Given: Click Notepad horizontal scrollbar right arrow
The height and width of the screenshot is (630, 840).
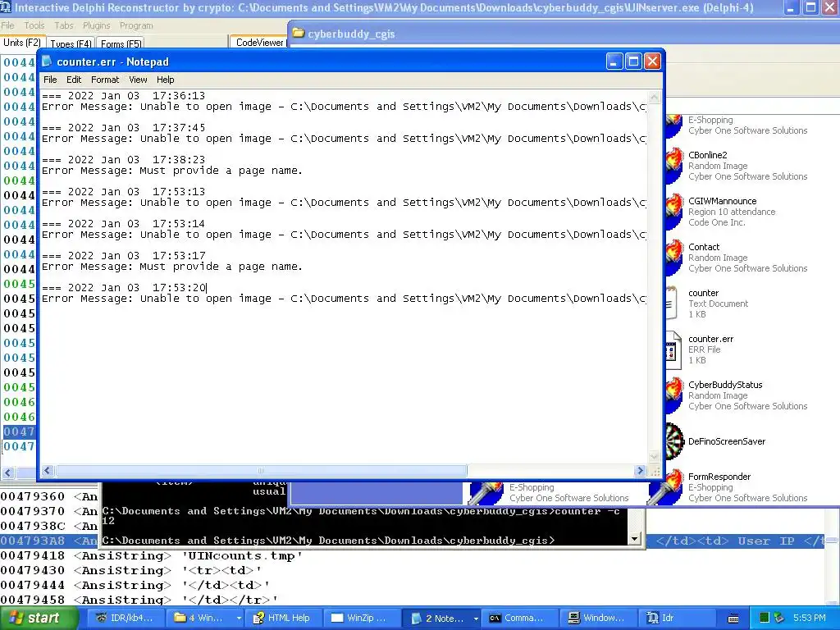Looking at the screenshot, I should tap(640, 470).
